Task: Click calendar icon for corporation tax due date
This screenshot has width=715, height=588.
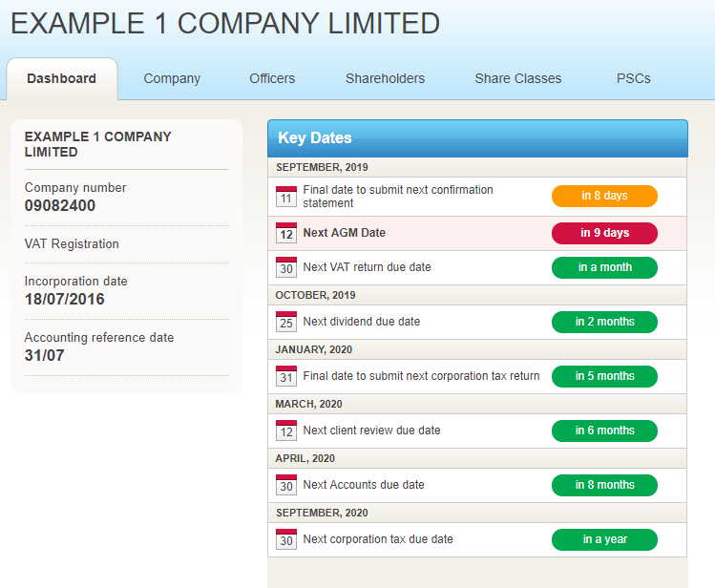Action: click(x=286, y=539)
